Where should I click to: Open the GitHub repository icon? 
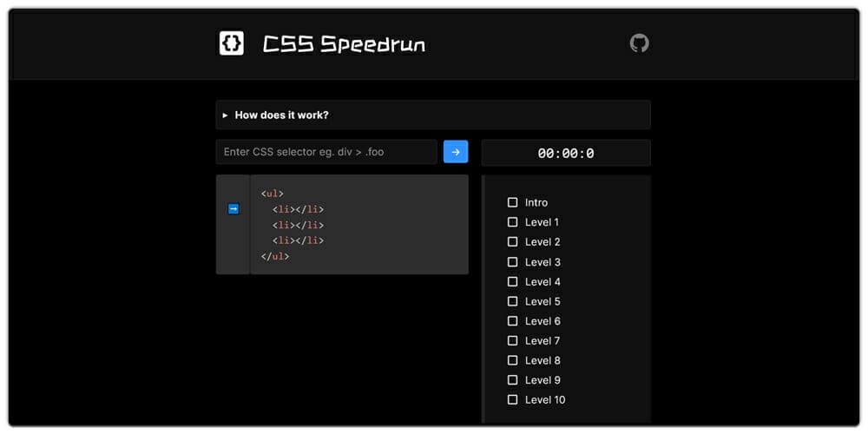(640, 43)
